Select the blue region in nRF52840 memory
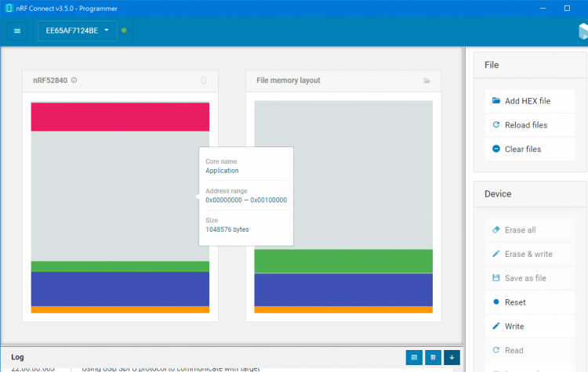The width and height of the screenshot is (588, 372). [x=120, y=289]
